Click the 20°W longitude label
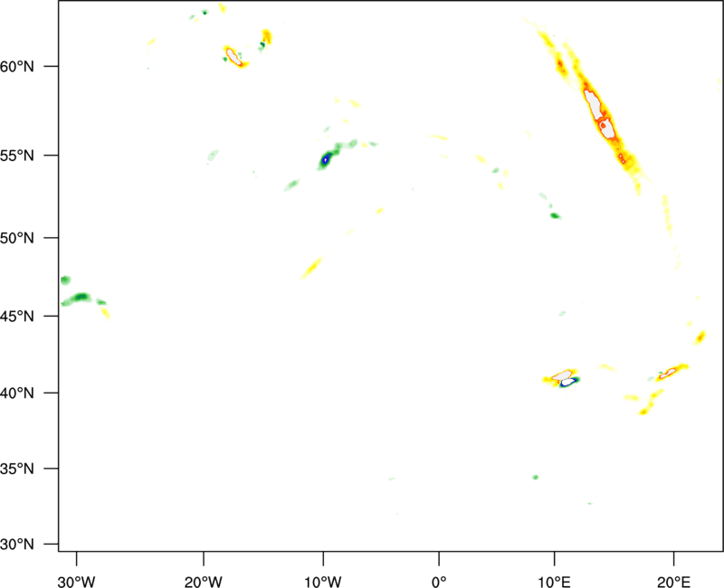The image size is (724, 588). 204,582
